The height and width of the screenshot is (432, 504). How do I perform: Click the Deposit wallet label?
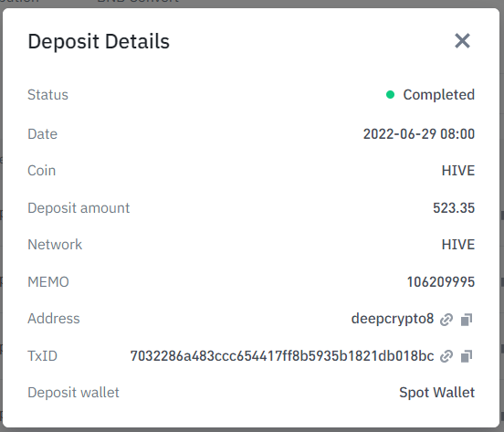point(73,393)
